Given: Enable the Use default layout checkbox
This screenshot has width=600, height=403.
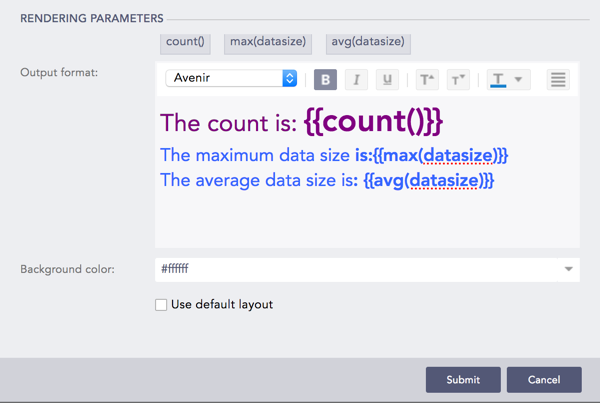Looking at the screenshot, I should (161, 305).
